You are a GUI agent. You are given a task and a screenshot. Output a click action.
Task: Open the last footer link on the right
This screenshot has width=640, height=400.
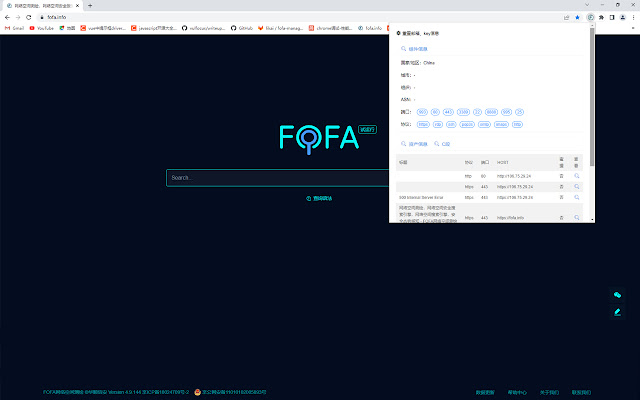tap(581, 393)
